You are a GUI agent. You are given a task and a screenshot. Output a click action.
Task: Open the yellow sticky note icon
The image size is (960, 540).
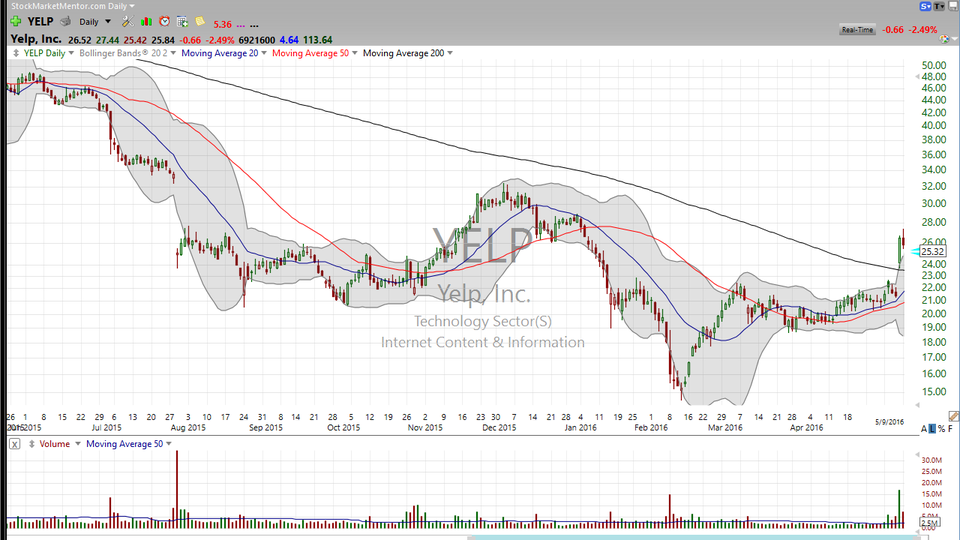[200, 21]
